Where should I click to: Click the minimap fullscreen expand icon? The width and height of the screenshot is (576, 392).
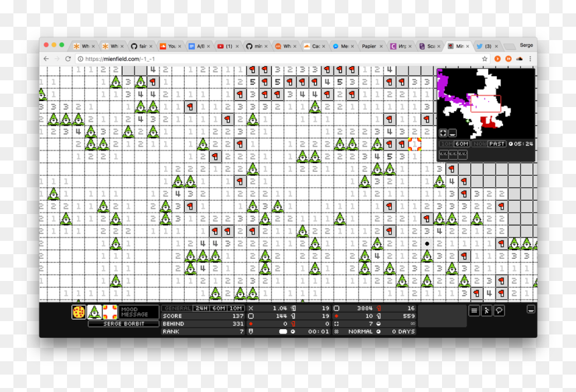[443, 133]
